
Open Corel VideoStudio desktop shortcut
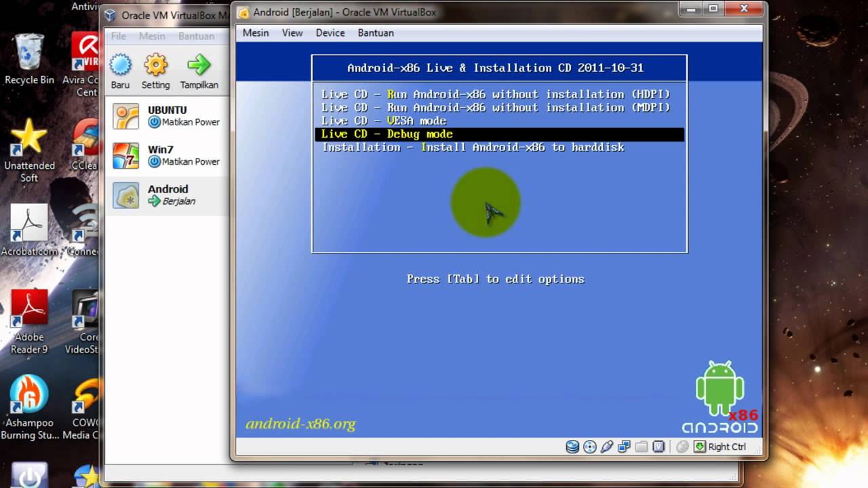coord(83,323)
